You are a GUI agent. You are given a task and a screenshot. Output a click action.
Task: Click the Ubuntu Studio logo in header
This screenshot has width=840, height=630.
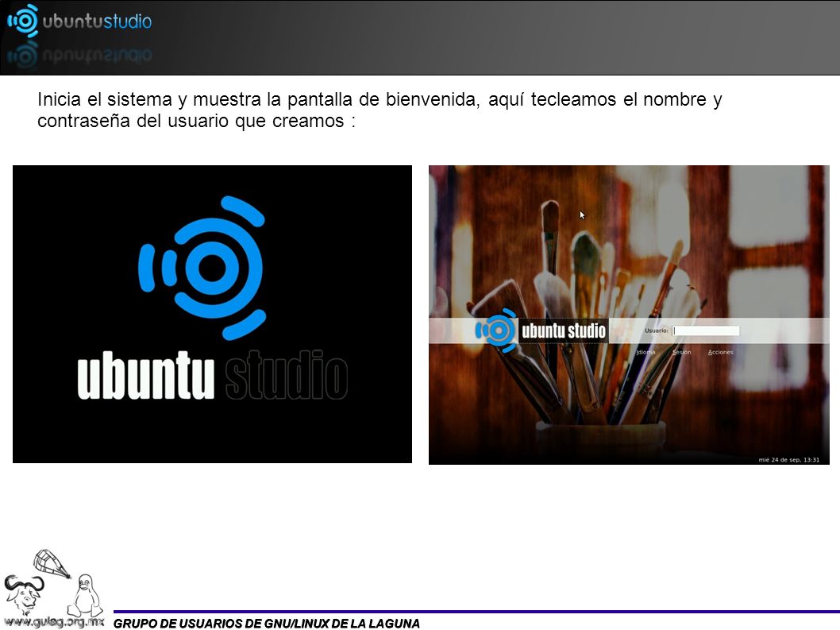(79, 21)
